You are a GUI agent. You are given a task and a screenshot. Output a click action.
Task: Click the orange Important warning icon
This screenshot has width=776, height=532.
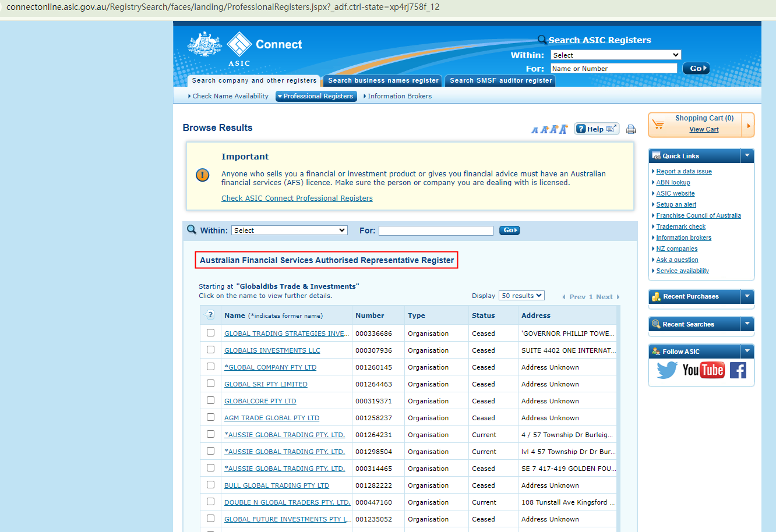[x=203, y=175]
